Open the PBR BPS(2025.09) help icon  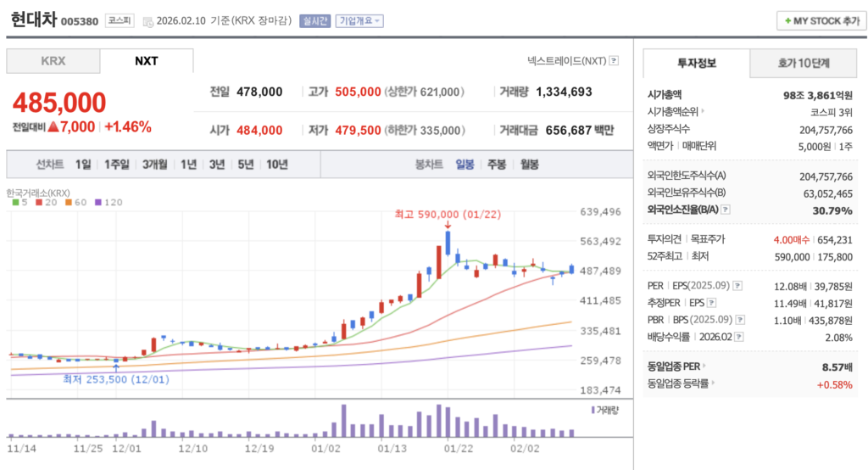(740, 319)
